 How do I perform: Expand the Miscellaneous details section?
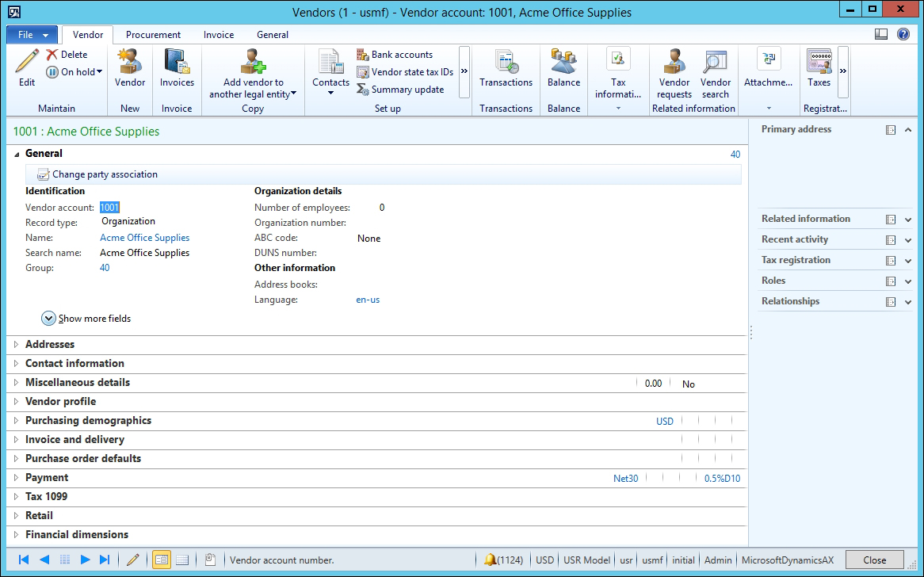point(17,383)
